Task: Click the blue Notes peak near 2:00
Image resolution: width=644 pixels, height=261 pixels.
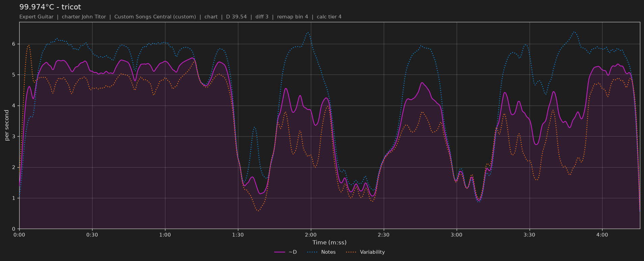Action: pos(308,32)
